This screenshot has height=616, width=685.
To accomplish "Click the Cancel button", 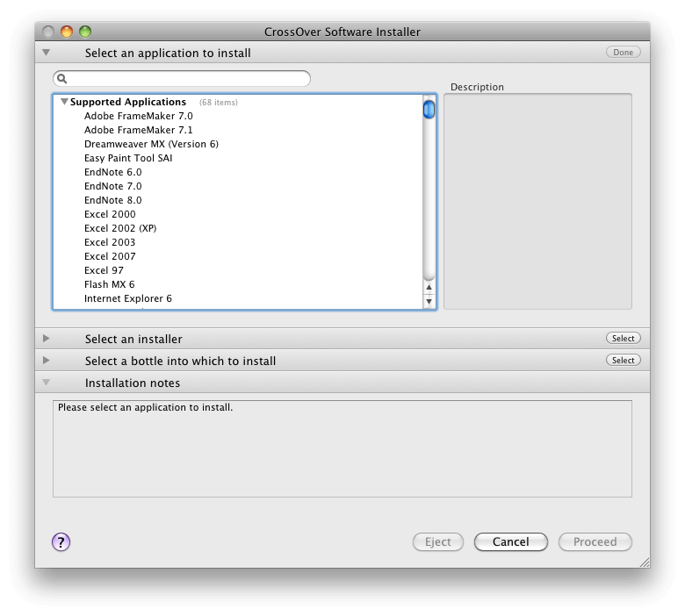I will 511,541.
